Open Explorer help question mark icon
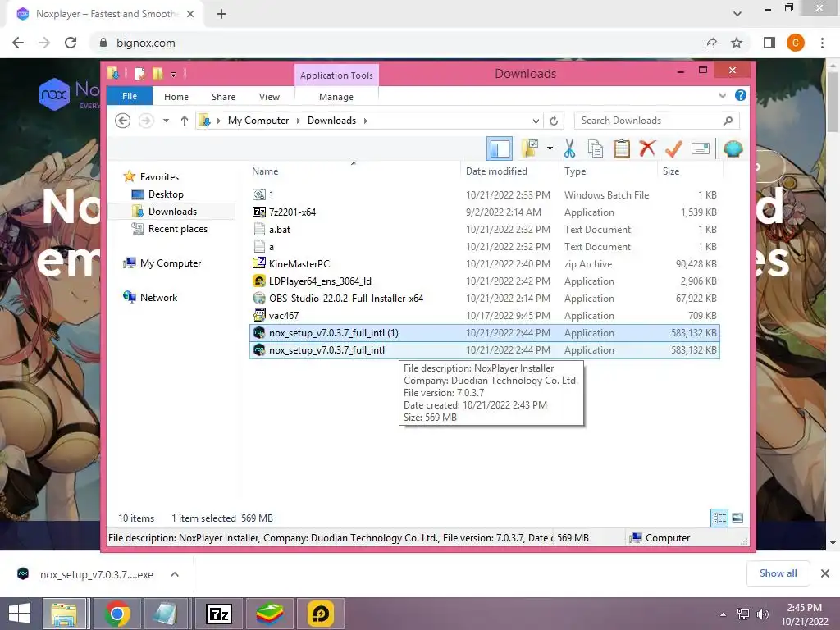Screen dimensions: 840x630 pos(741,95)
